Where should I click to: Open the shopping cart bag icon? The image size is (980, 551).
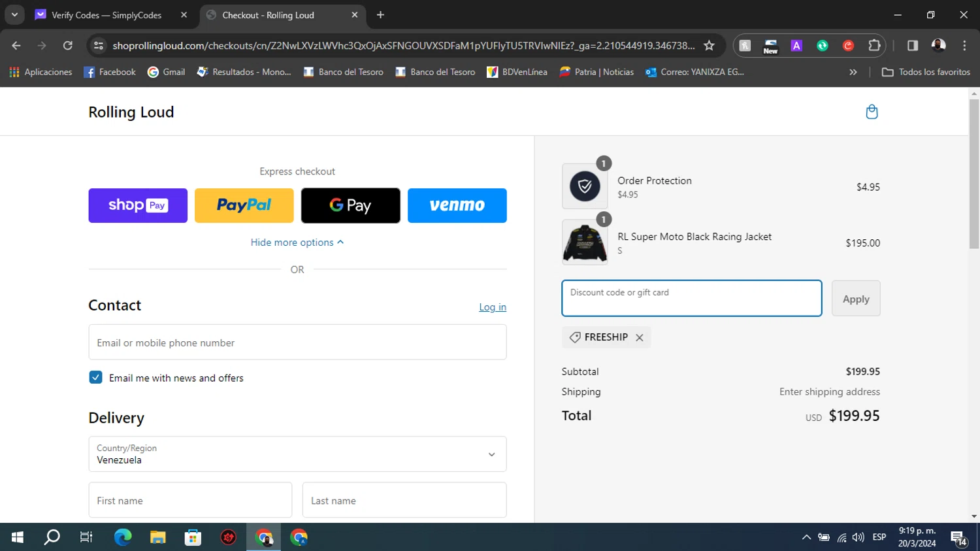point(872,112)
